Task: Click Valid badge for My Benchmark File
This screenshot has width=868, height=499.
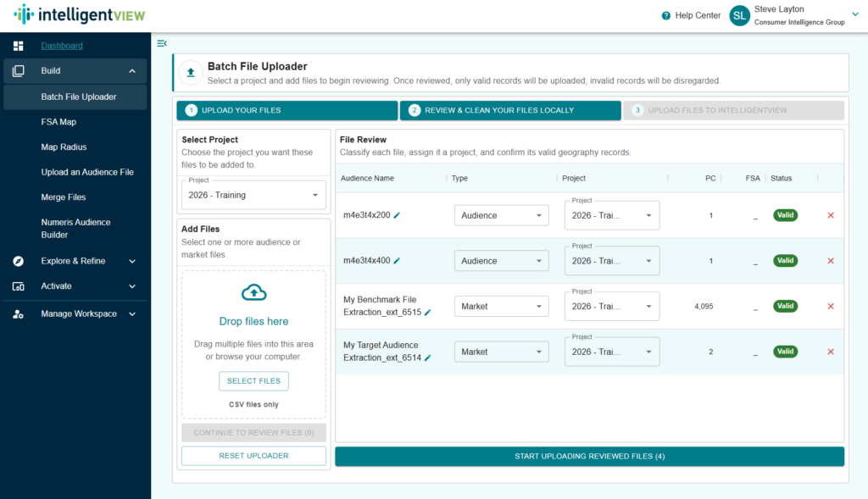Action: pos(786,306)
